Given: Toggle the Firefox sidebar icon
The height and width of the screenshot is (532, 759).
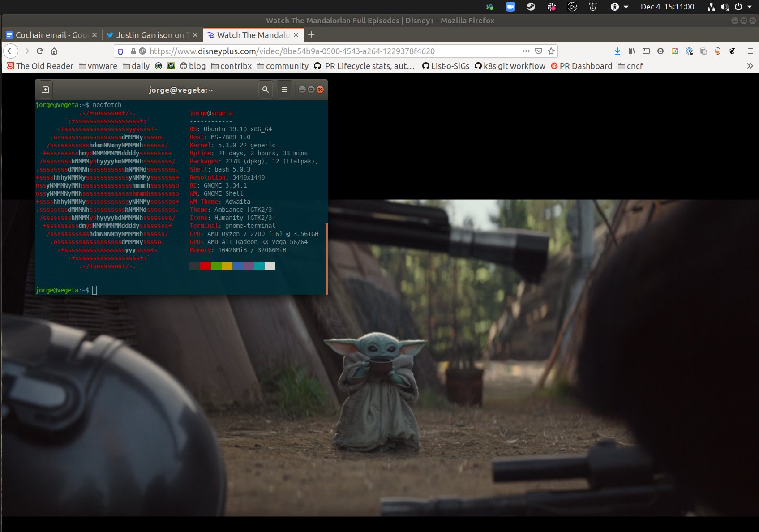Looking at the screenshot, I should point(646,51).
